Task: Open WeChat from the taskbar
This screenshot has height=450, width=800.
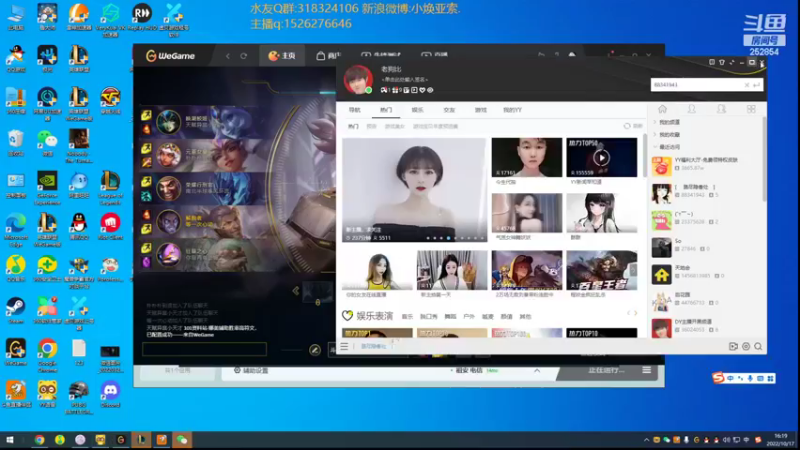Action: click(182, 440)
